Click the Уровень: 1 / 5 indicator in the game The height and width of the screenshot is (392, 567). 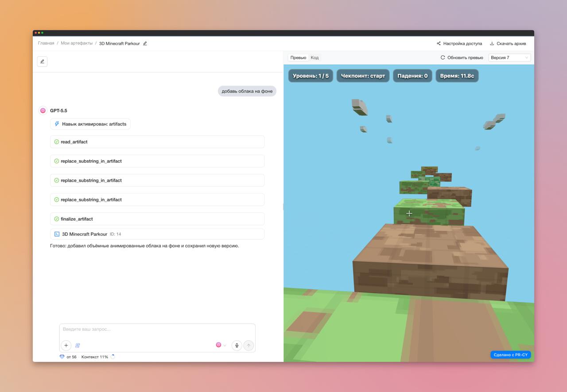tap(311, 76)
